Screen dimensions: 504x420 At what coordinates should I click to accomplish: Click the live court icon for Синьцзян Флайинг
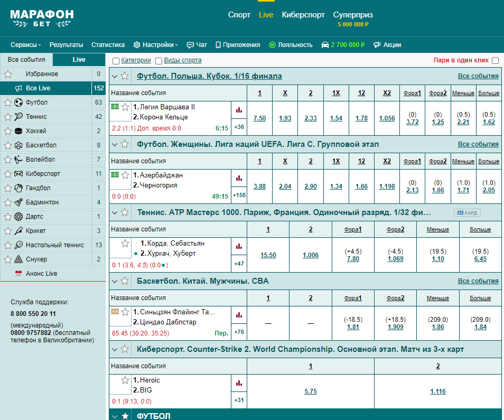click(x=115, y=311)
